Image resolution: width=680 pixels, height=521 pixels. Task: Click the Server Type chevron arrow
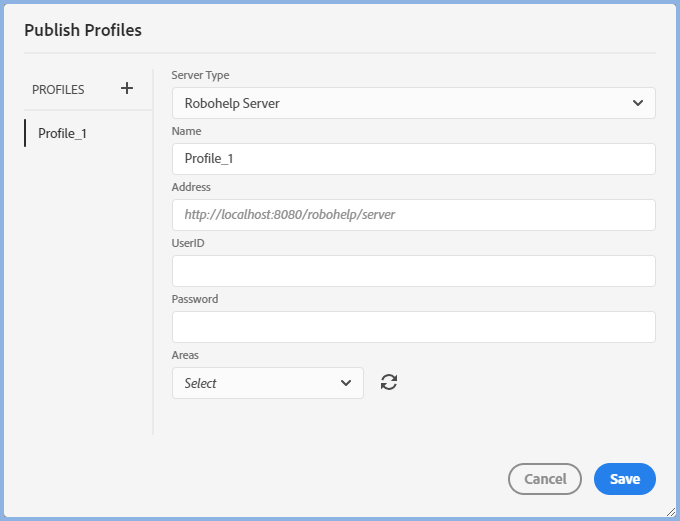click(638, 103)
